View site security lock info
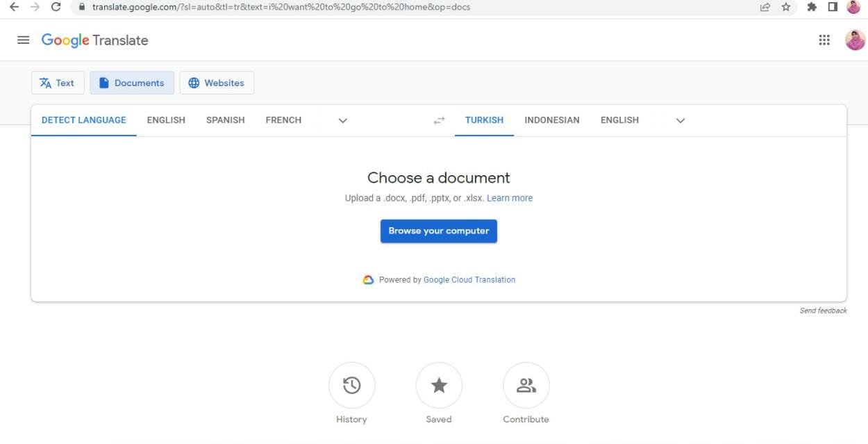 pyautogui.click(x=82, y=7)
